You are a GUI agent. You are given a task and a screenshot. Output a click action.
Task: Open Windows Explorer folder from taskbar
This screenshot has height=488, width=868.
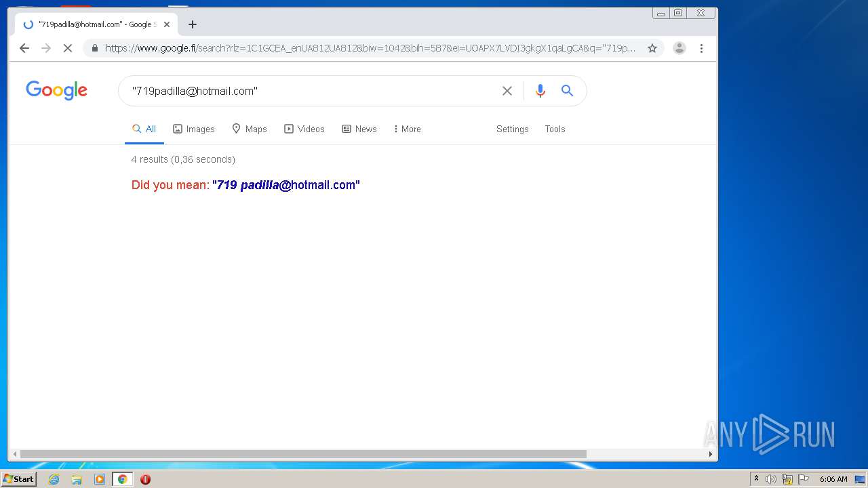(77, 479)
